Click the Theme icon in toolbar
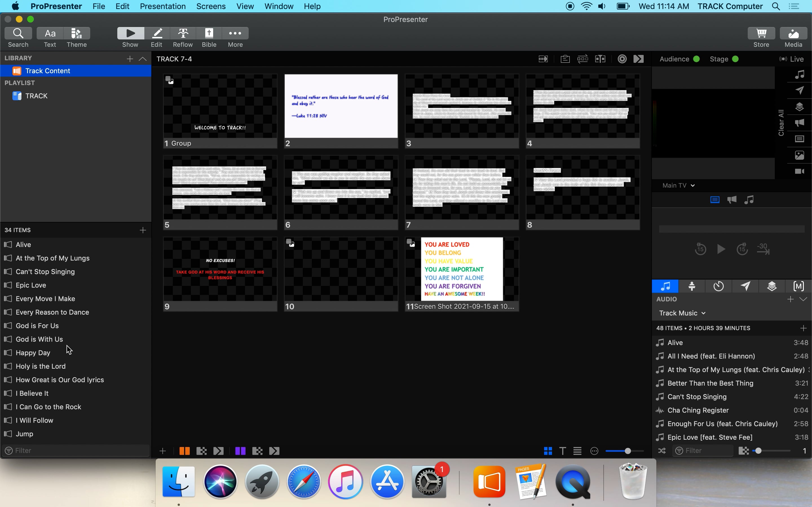This screenshot has height=507, width=812. [76, 36]
